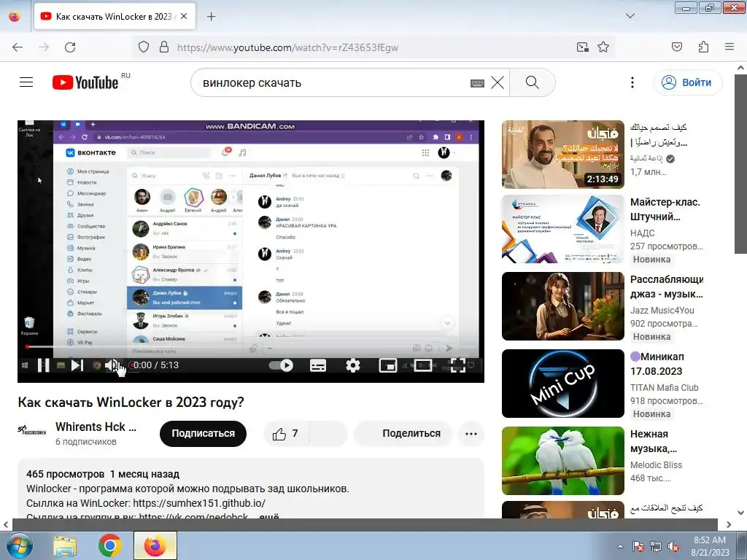Viewport: 747px width, 560px height.
Task: Open Whirents Hck channel name
Action: click(x=96, y=427)
